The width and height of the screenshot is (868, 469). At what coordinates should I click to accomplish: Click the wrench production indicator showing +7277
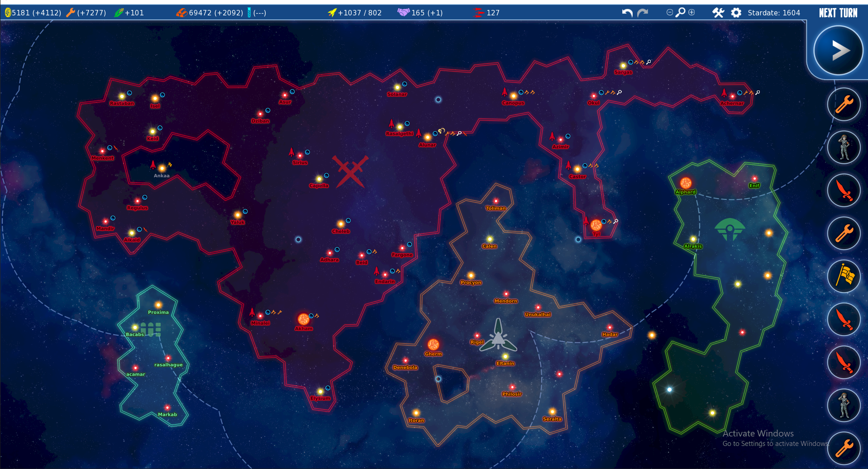(x=70, y=12)
